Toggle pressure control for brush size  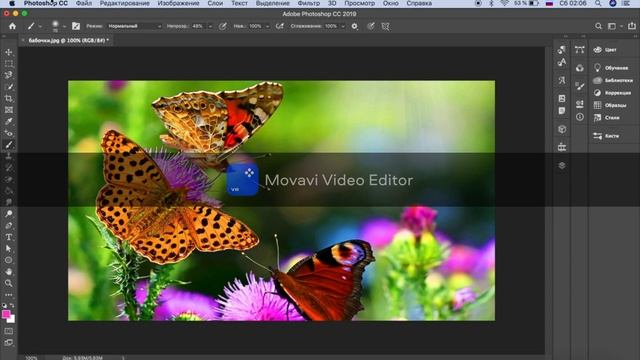371,26
